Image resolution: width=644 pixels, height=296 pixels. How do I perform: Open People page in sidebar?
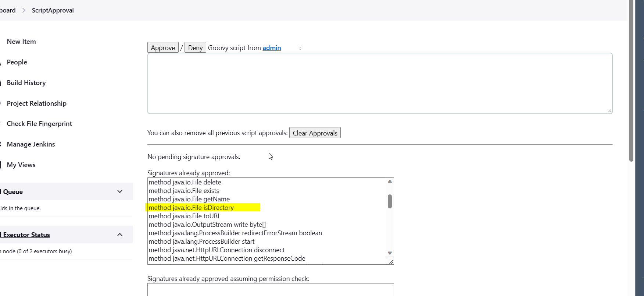[x=17, y=62]
